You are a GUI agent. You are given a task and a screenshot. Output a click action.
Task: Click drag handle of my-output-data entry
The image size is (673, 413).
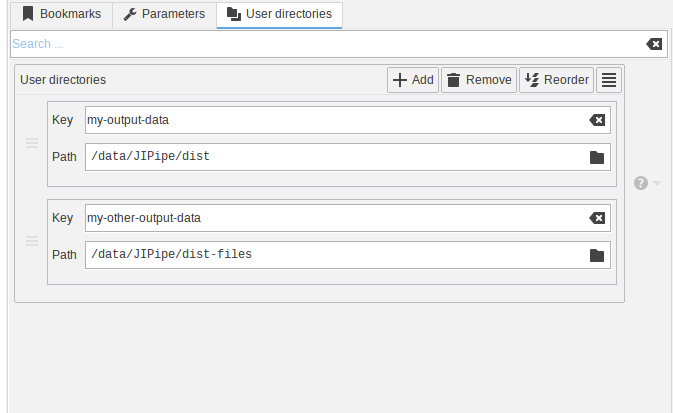(x=31, y=143)
